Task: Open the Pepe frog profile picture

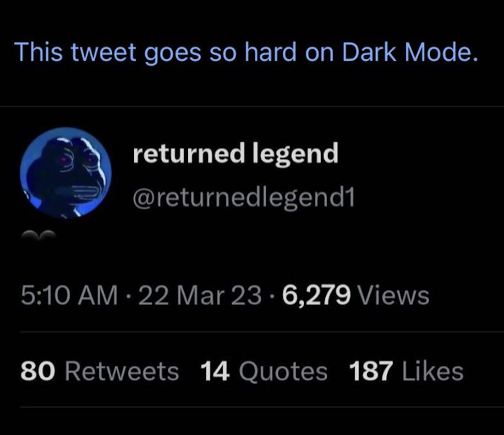Action: [65, 173]
